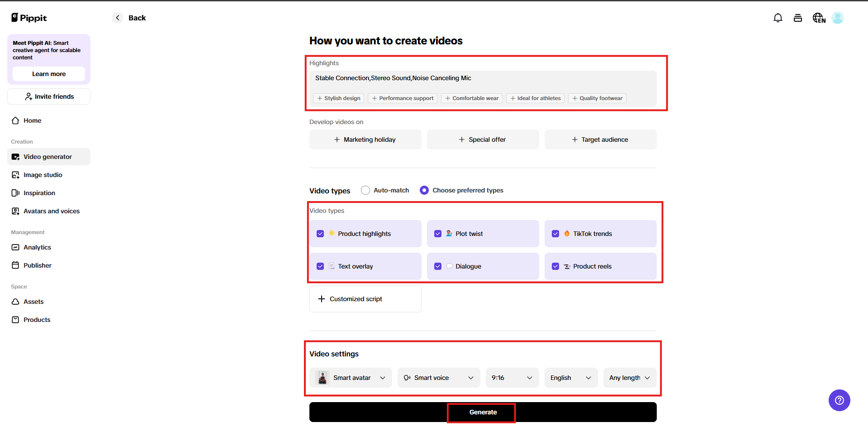The height and width of the screenshot is (427, 868).
Task: Open the Analytics section
Action: tap(37, 247)
